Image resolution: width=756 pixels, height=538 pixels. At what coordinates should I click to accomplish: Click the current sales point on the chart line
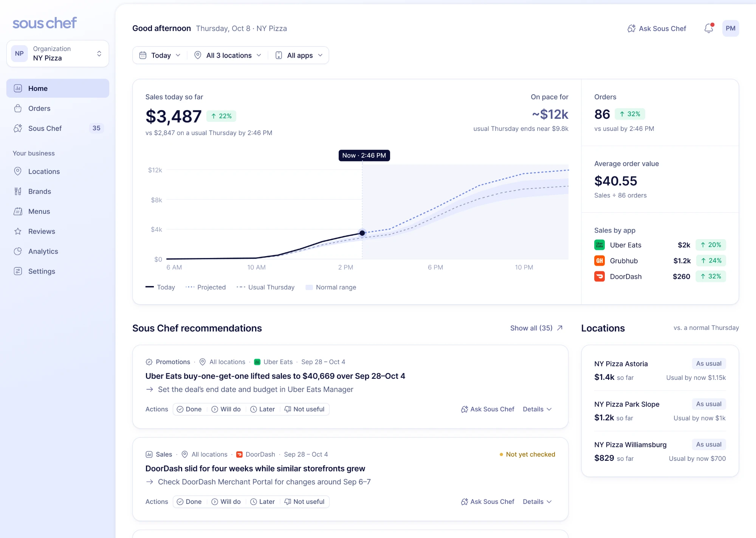(x=362, y=233)
